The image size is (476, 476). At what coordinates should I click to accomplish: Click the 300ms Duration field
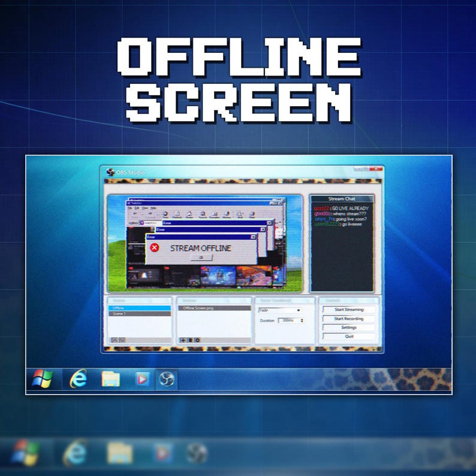pos(289,321)
